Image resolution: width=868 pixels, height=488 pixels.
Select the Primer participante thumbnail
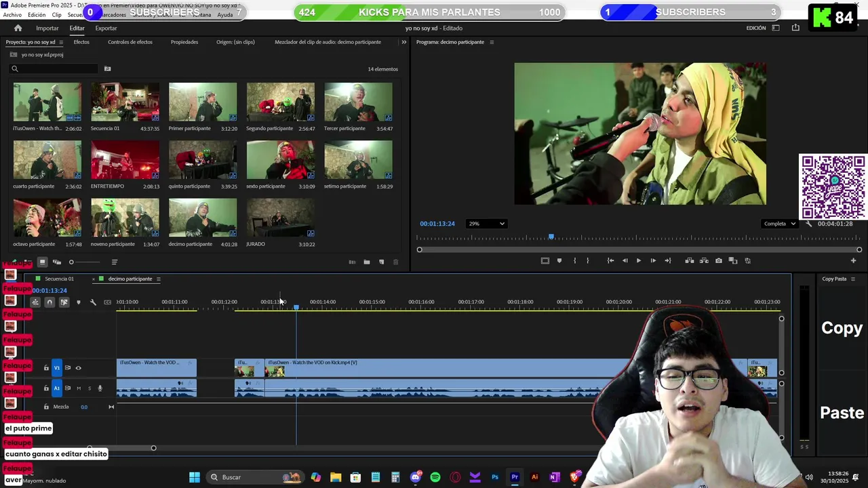click(x=203, y=102)
